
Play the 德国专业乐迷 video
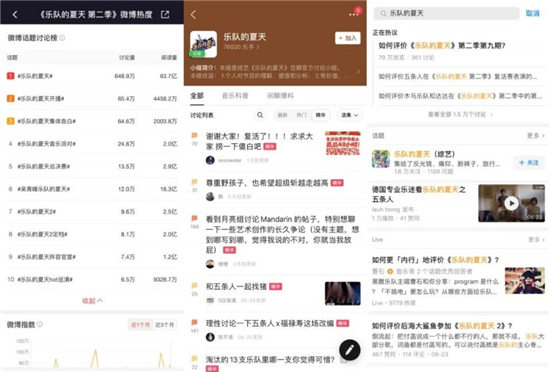(511, 203)
